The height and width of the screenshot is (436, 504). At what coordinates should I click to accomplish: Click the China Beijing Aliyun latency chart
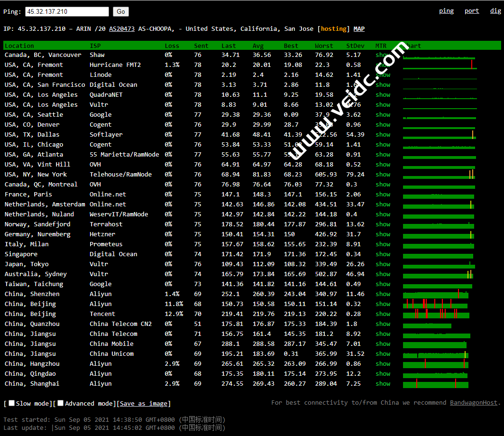[436, 304]
